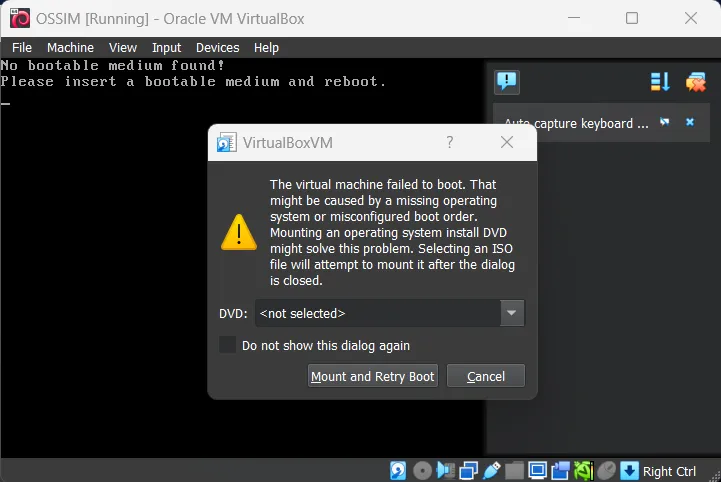Image resolution: width=721 pixels, height=482 pixels.
Task: Click the display settings status icon
Action: (537, 471)
